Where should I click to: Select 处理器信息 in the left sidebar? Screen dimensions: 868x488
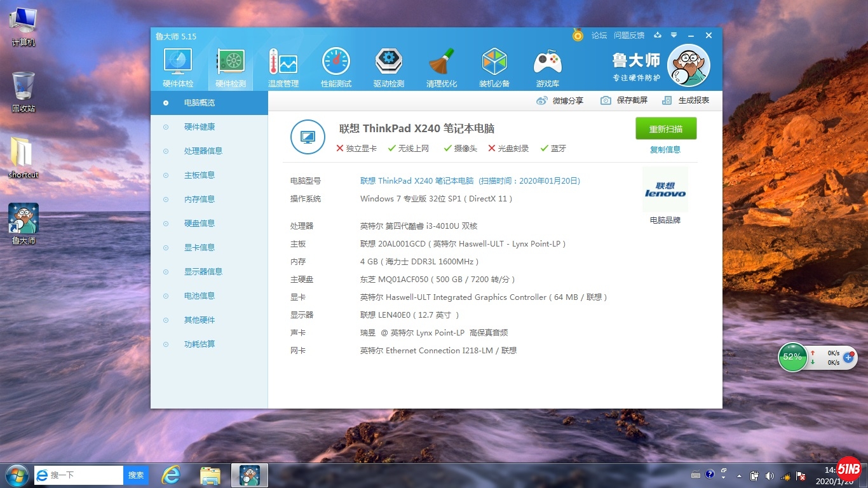[203, 151]
